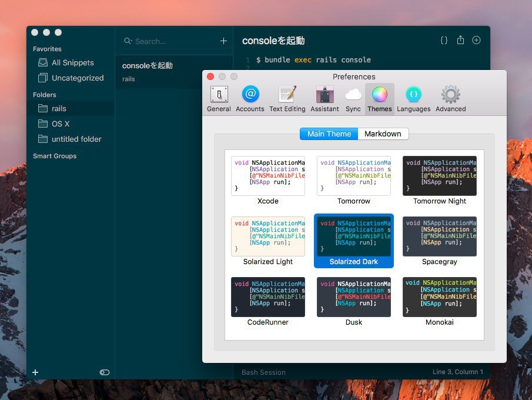Pick the Tomorrow Night theme

point(439,176)
